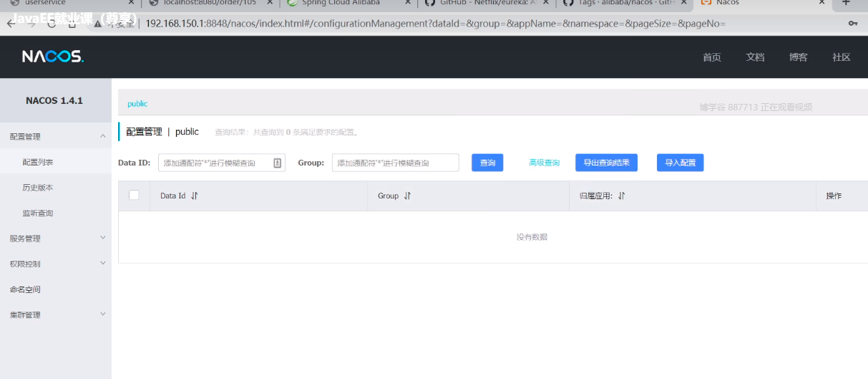
Task: Click the browser address bar URL
Action: click(x=435, y=24)
